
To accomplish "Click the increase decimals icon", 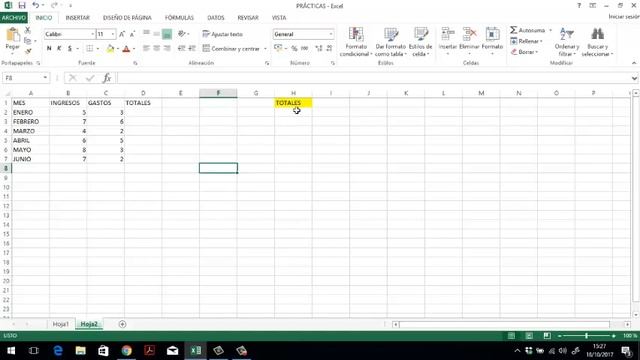I will point(319,49).
